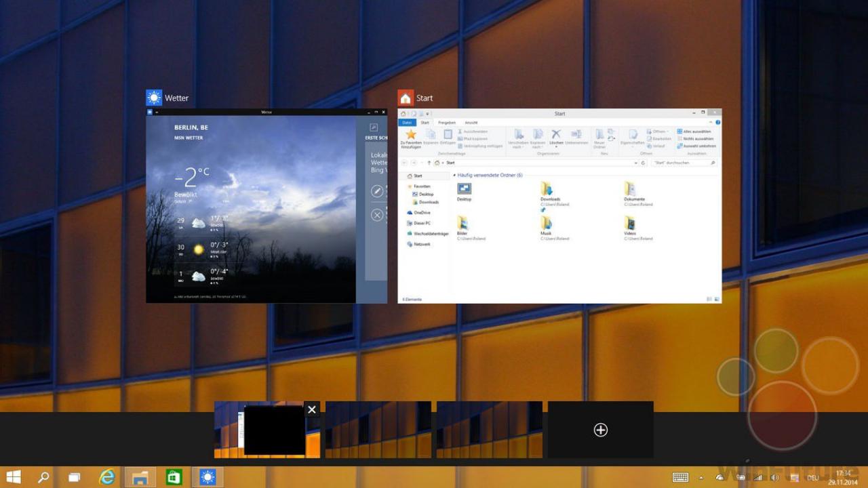Viewport: 868px width, 488px height.
Task: Open the clock showing 29.11.2014
Action: click(x=844, y=477)
